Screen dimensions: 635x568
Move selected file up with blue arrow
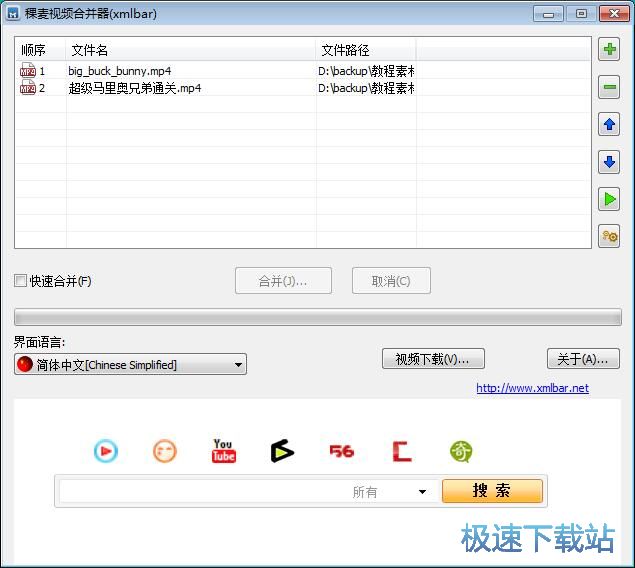[608, 125]
